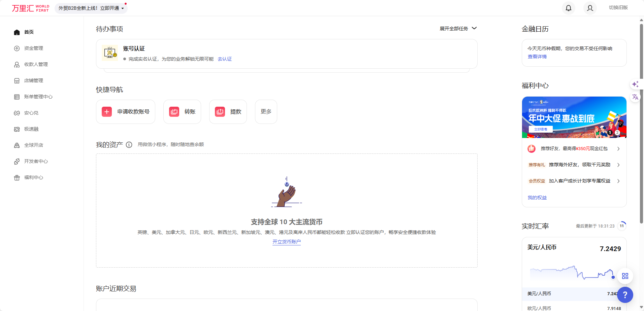Open the help question mark button
The width and height of the screenshot is (644, 311).
point(625,295)
